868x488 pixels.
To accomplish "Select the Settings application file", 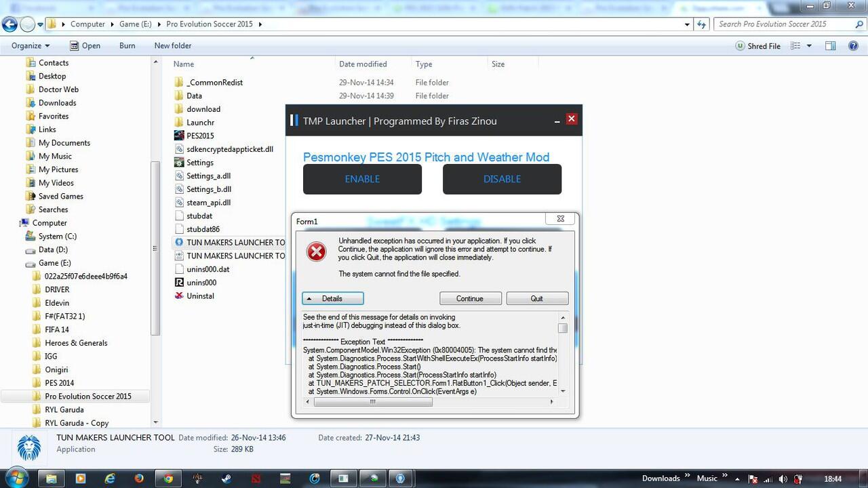I will (194, 163).
